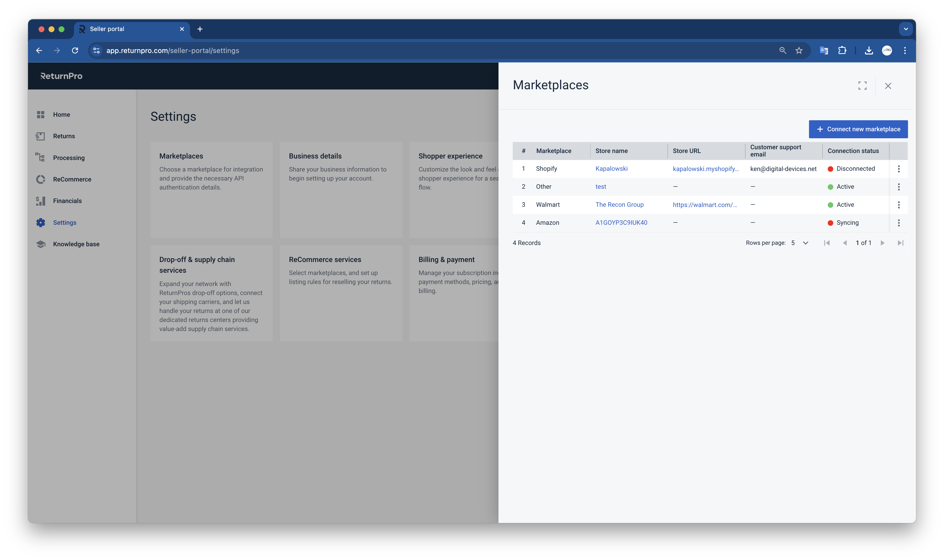Screen dimensions: 944x560
Task: Select Settings in the sidebar menu
Action: pos(64,223)
